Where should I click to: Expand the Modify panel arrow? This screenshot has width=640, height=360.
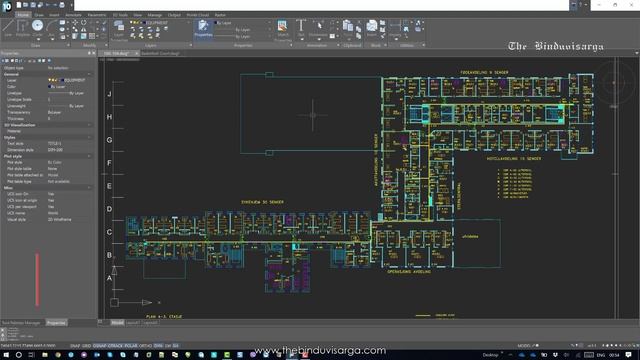[x=106, y=45]
